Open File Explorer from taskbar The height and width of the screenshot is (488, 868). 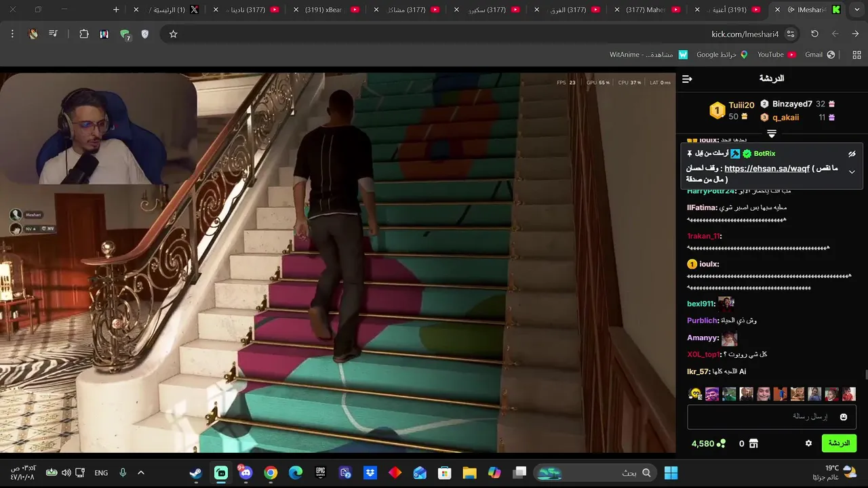point(469,472)
